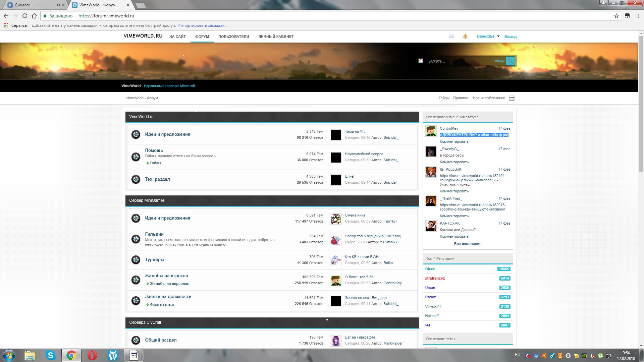644x362 pixels.
Task: Open author Baika link in Турниры row
Action: 388,263
